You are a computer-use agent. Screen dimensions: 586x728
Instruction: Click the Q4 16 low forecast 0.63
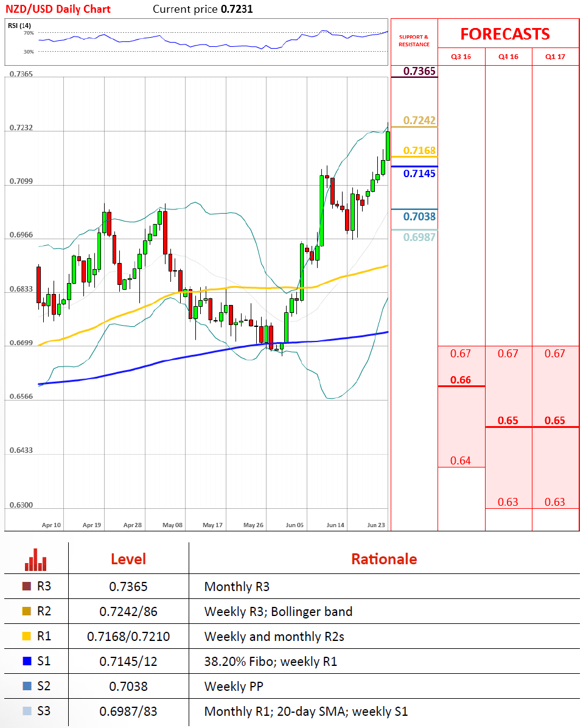click(508, 502)
